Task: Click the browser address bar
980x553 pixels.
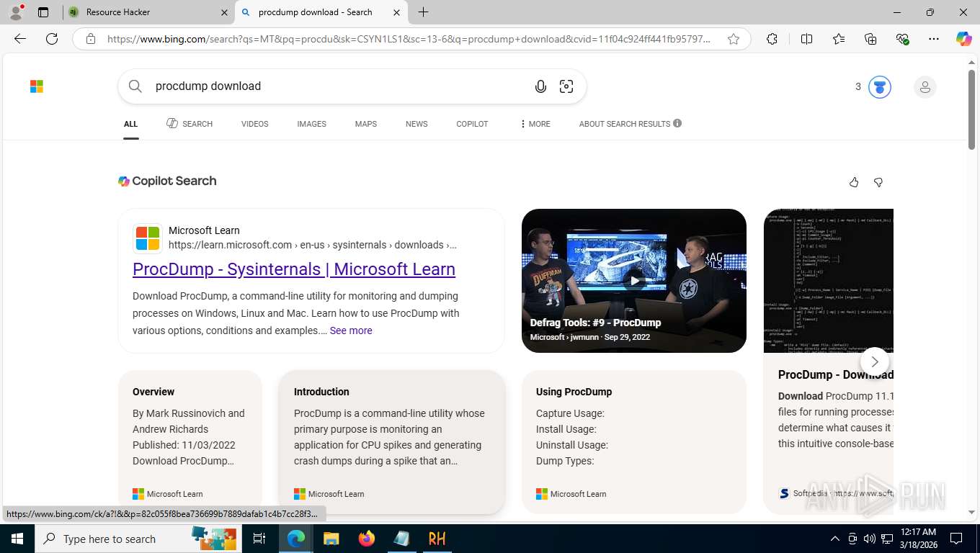Action: tap(409, 39)
